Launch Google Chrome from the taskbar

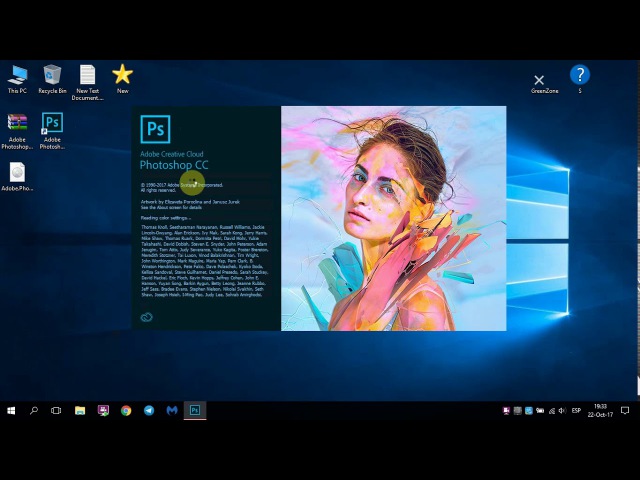click(126, 411)
